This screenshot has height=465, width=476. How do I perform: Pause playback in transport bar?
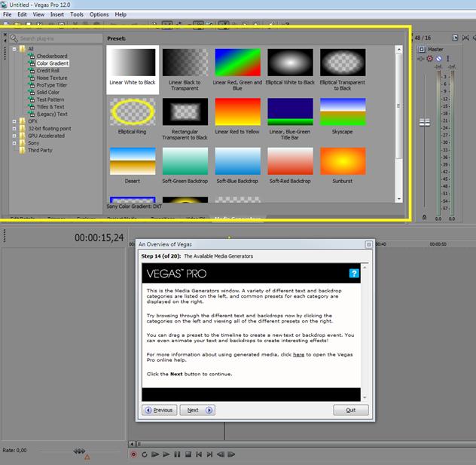click(x=177, y=454)
